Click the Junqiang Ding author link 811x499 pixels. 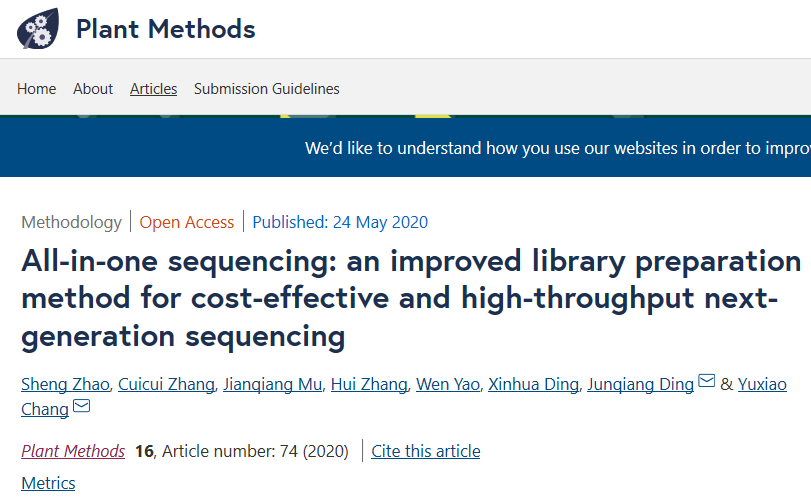(x=640, y=384)
